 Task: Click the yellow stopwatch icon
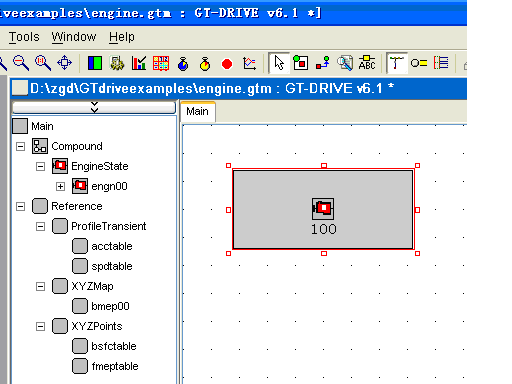205,63
